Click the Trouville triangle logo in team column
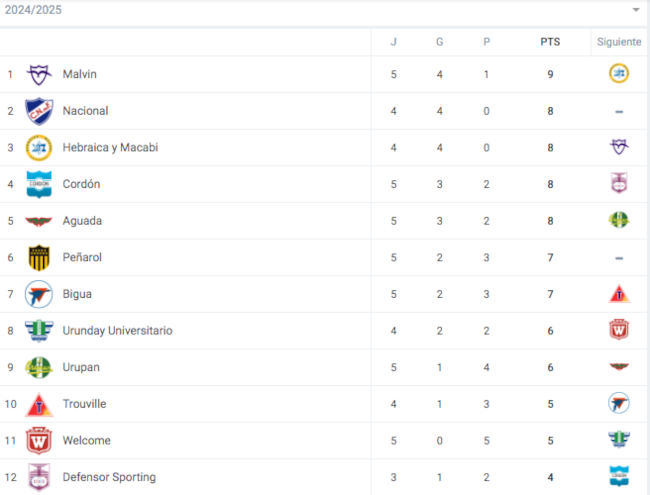Screen dimensions: 650x495 point(39,404)
